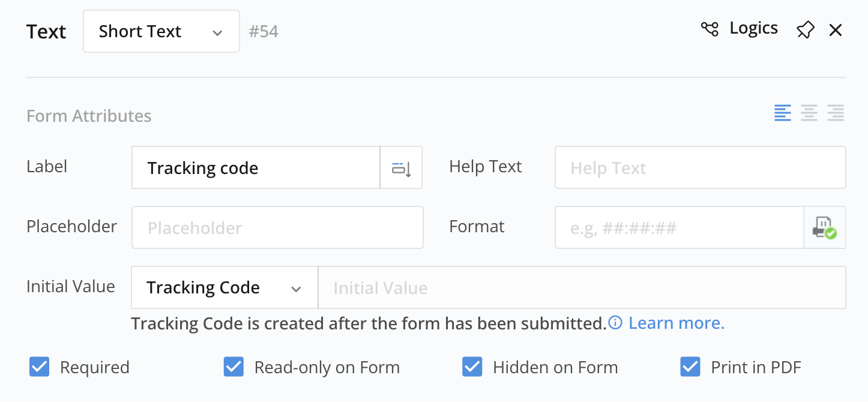Open the Short Text type dropdown
868x402 pixels.
[161, 32]
